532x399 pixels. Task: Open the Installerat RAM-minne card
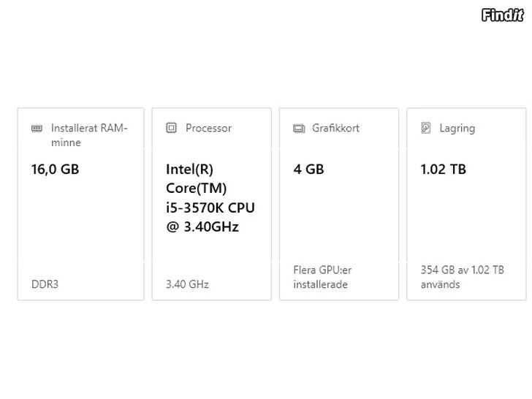80,204
